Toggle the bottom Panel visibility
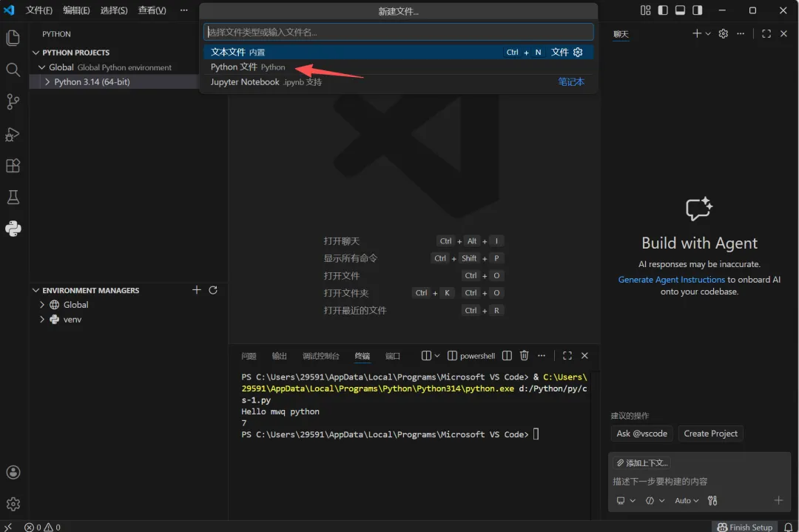 681,10
